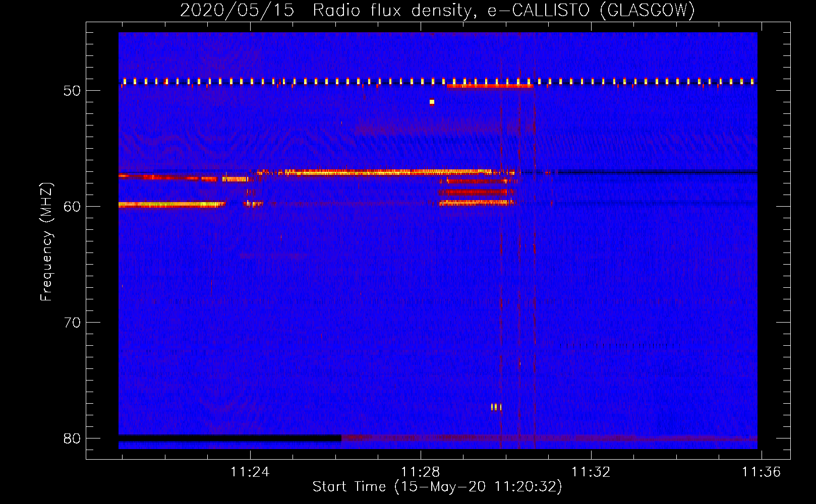Click the 11:24 time tick label

(250, 472)
